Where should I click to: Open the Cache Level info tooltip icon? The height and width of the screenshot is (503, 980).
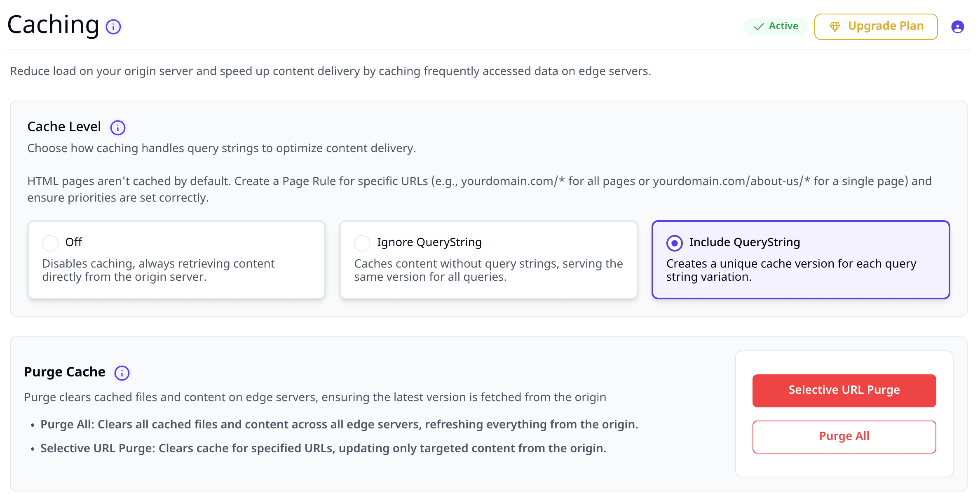pyautogui.click(x=118, y=128)
